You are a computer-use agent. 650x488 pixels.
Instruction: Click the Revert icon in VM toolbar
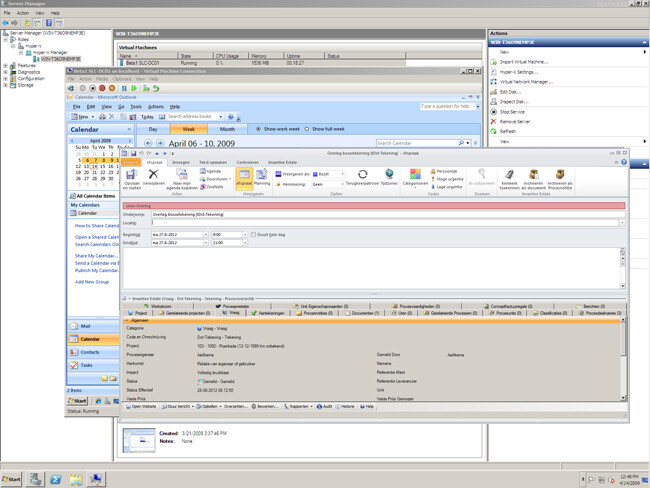[156, 88]
